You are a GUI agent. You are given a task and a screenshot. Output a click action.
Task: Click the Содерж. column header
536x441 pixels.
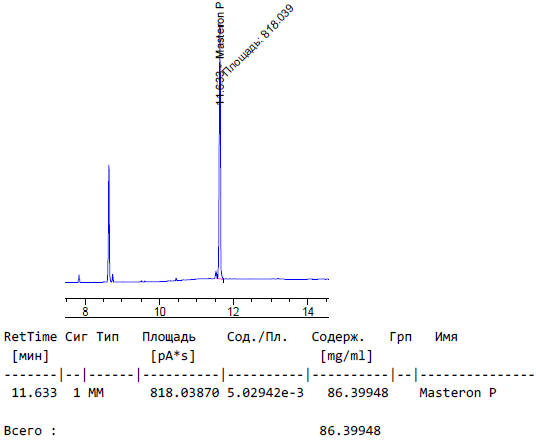point(338,337)
